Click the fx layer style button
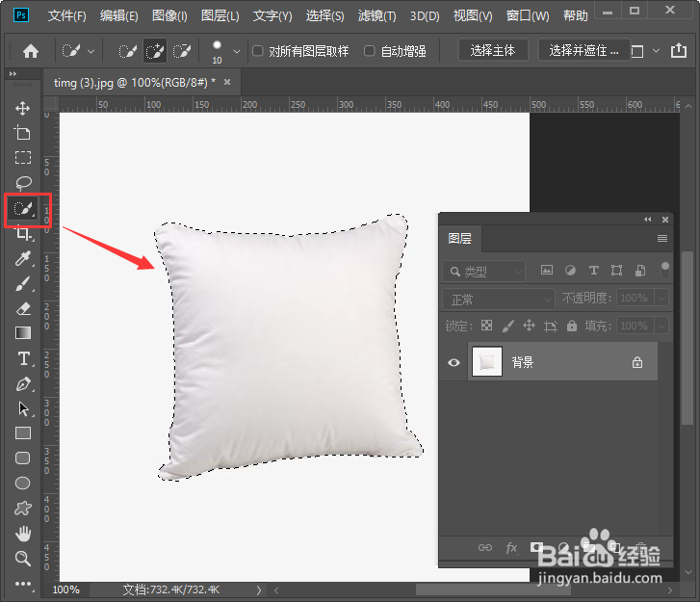Viewport: 700px width, 602px height. point(511,547)
